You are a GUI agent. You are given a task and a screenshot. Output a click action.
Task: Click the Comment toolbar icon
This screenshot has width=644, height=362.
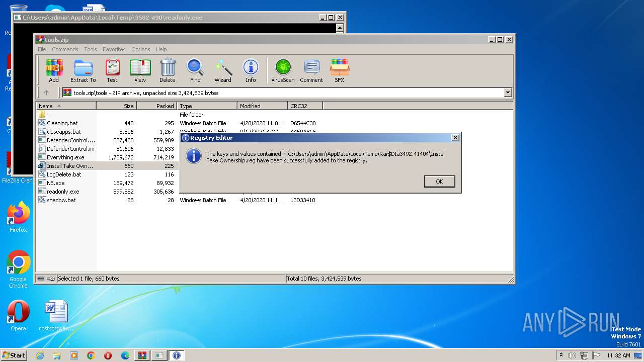pyautogui.click(x=311, y=70)
